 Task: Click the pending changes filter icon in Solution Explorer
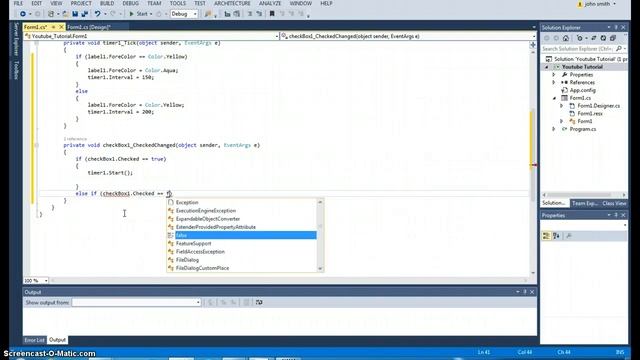(x=580, y=38)
